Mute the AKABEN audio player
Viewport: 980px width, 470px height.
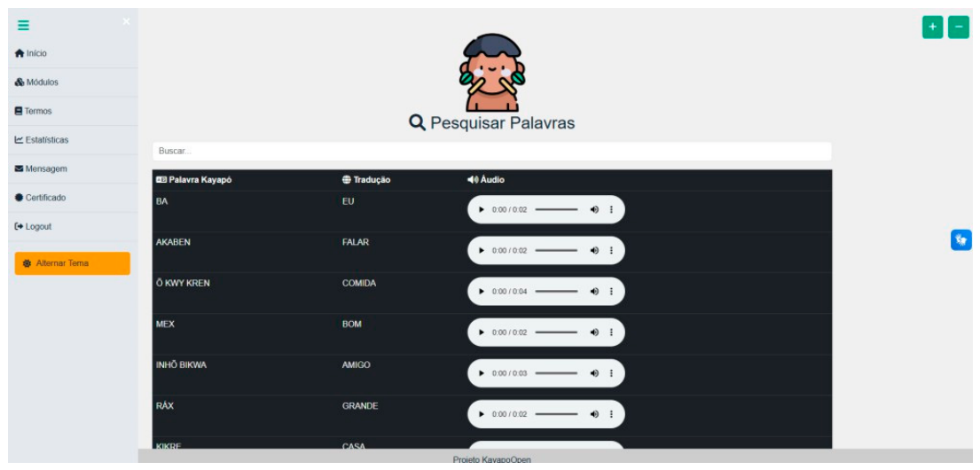[593, 251]
